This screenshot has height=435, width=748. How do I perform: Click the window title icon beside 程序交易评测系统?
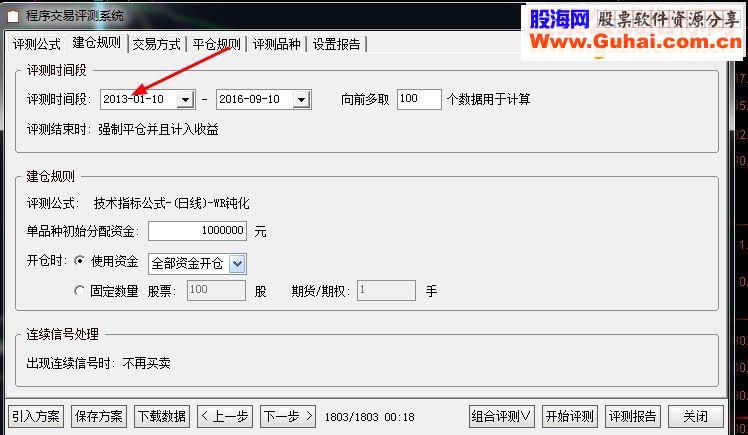(x=13, y=16)
